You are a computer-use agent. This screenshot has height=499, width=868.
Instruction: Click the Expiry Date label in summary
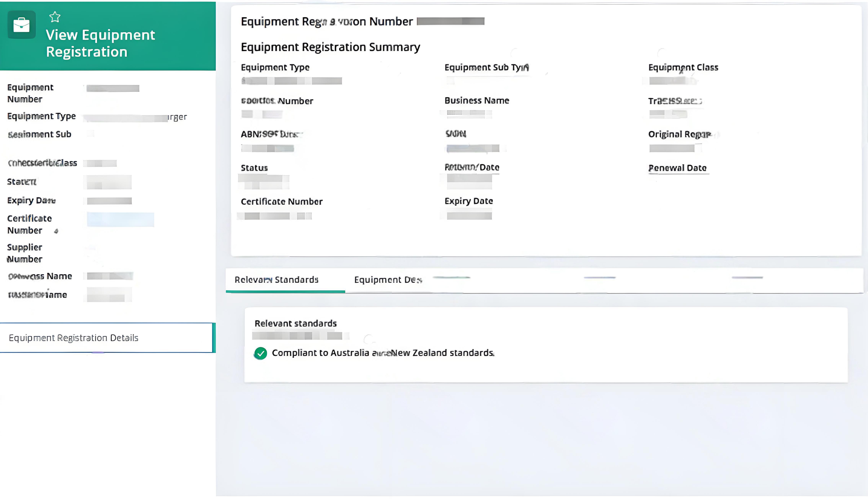click(x=468, y=201)
